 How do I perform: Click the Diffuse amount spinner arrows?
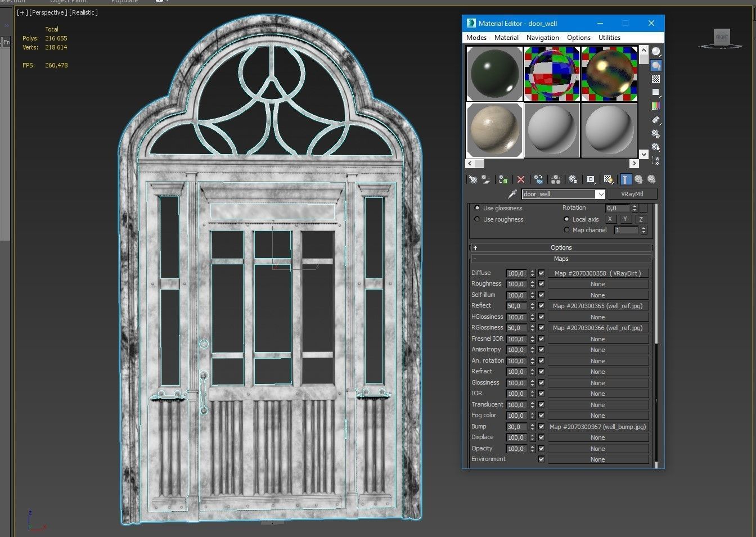[x=532, y=273]
